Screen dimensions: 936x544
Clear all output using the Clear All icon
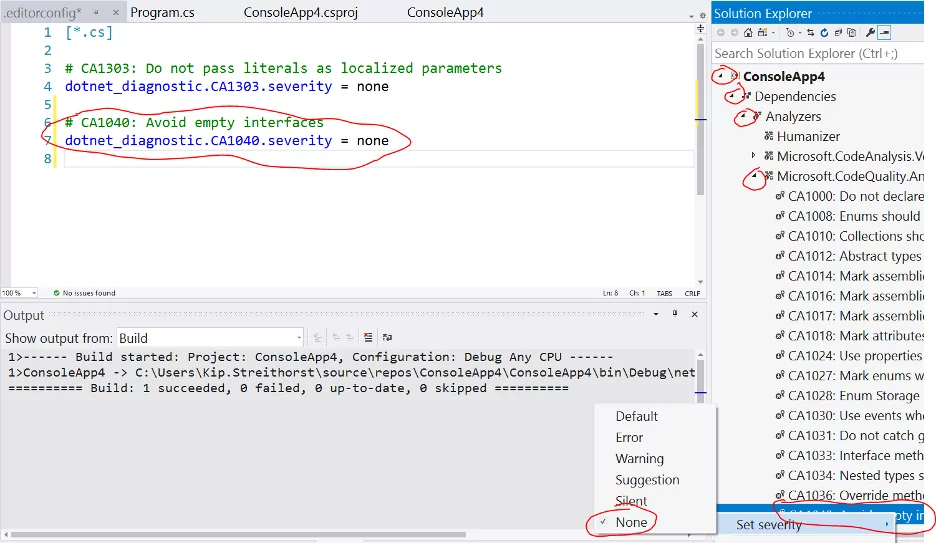[x=368, y=337]
